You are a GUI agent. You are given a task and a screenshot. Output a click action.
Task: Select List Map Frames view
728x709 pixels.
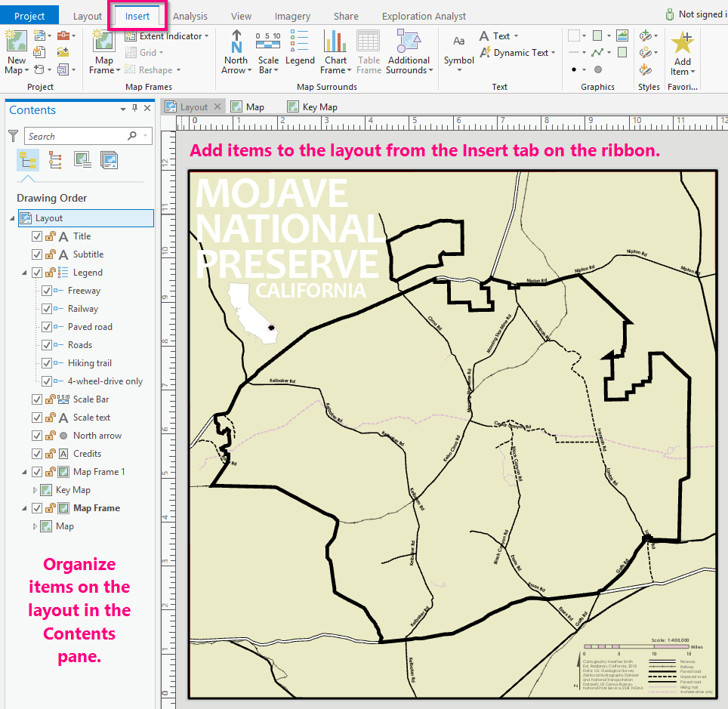(82, 160)
